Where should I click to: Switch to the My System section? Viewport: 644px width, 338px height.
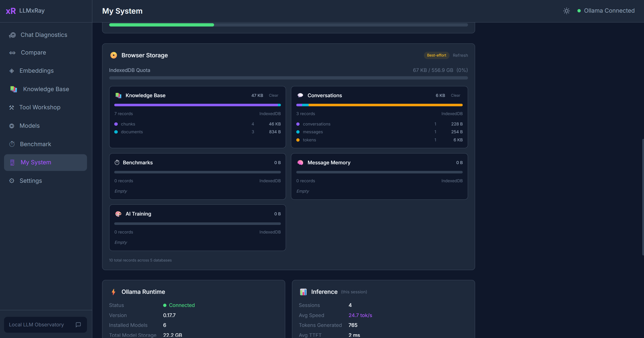(36, 162)
